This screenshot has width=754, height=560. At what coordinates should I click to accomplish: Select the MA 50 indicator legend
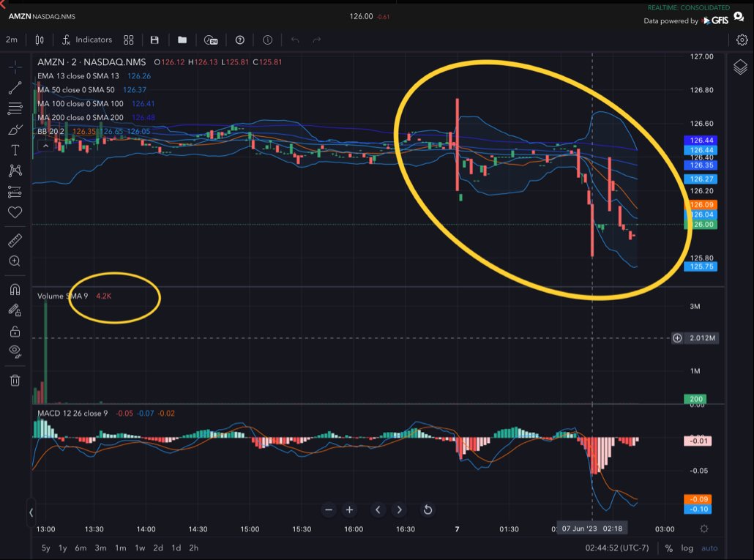click(x=76, y=90)
